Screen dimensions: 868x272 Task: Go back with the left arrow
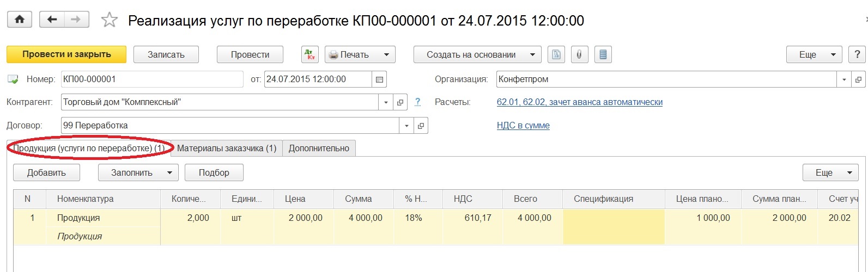pyautogui.click(x=52, y=20)
